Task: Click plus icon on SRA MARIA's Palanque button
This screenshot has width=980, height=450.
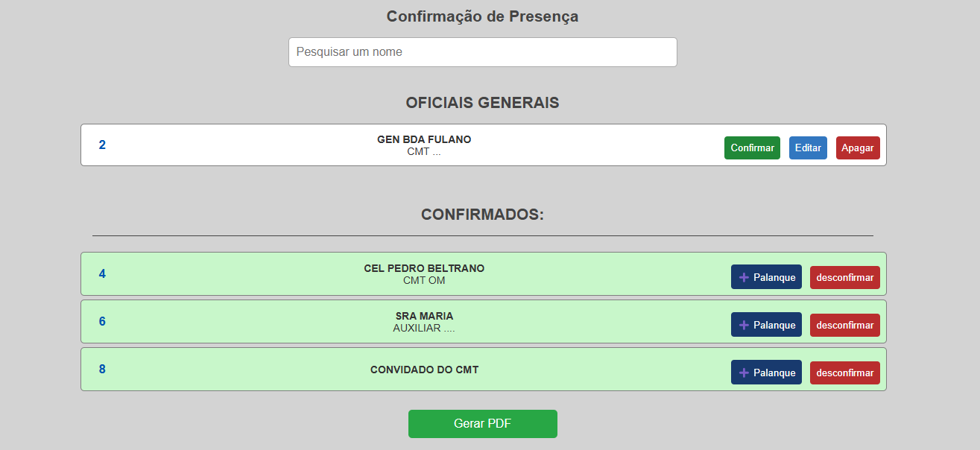Action: pos(744,326)
